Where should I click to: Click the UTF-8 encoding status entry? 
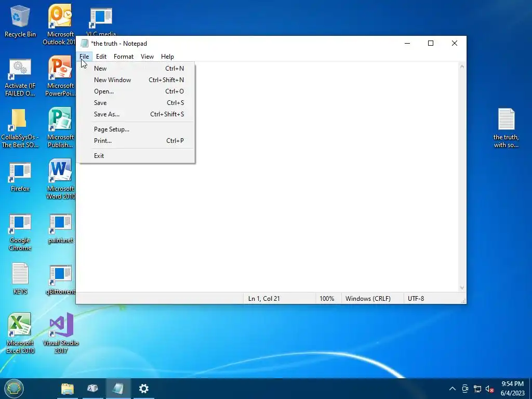coord(416,299)
